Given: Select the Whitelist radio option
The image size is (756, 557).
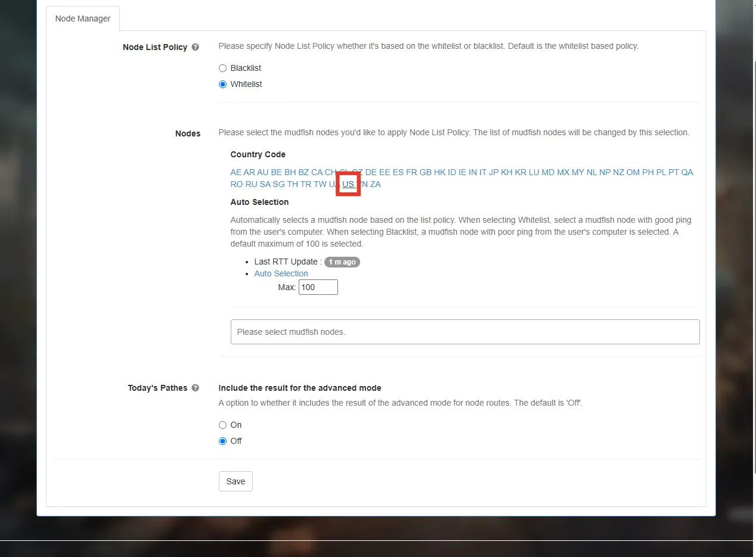Looking at the screenshot, I should (222, 84).
